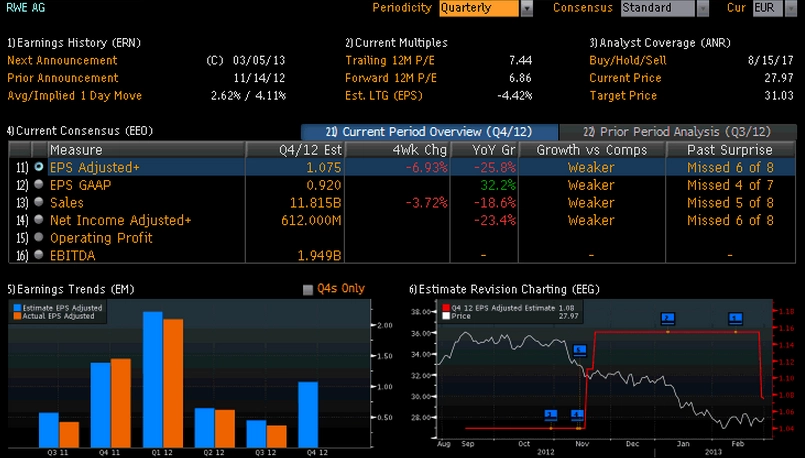Click the 11.815B sales estimate value
805x458 pixels.
click(315, 202)
